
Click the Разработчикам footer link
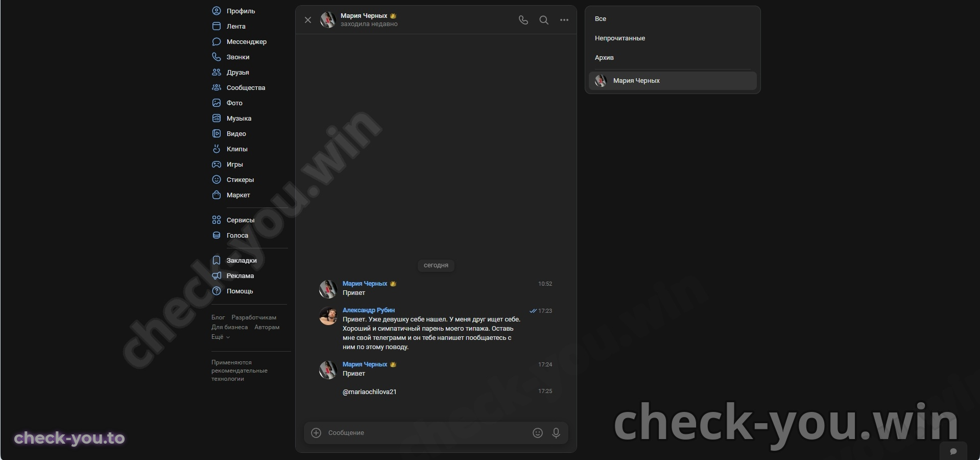[254, 317]
